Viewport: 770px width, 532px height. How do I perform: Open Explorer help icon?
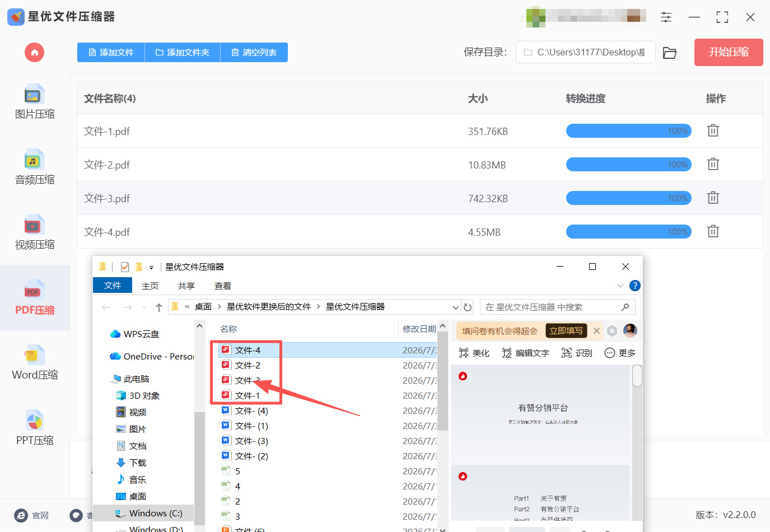coord(635,286)
